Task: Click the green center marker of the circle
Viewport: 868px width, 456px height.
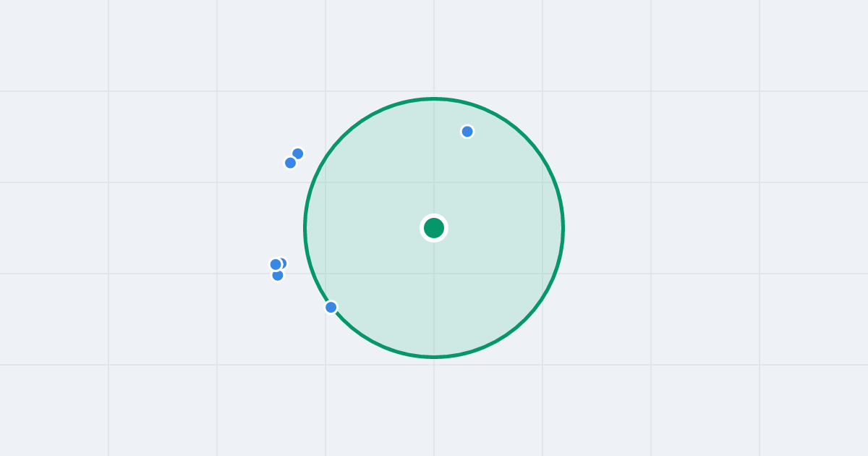Action: point(434,228)
